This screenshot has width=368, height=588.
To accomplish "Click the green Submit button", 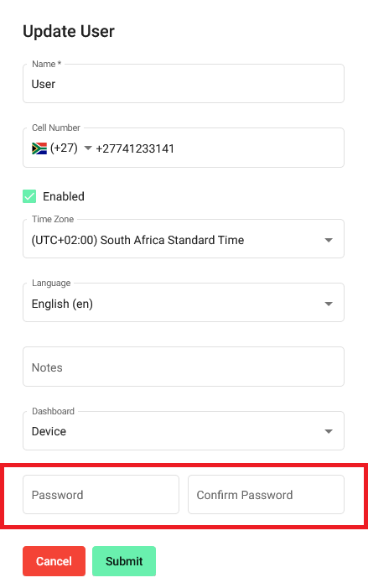I will 124,561.
